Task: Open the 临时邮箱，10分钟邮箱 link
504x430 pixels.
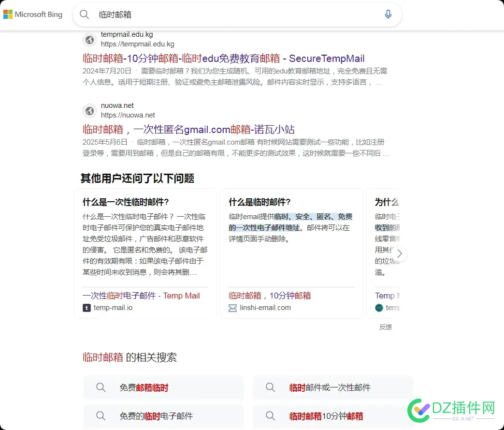Action: pos(270,296)
